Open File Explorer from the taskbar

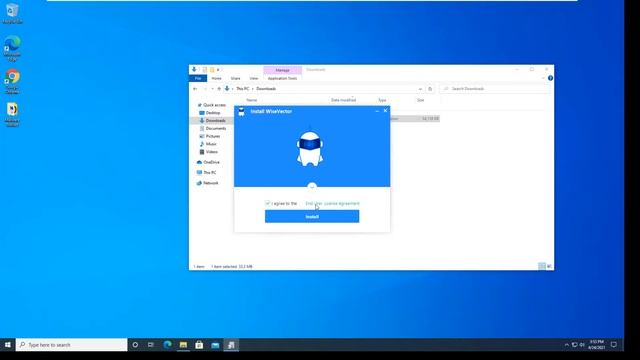tap(183, 345)
